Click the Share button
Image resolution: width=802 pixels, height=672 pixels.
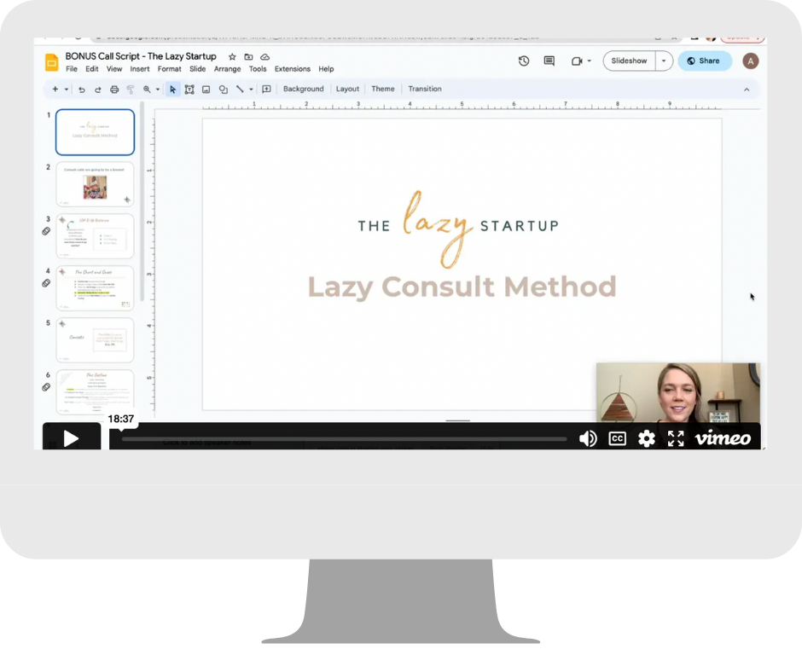coord(704,61)
